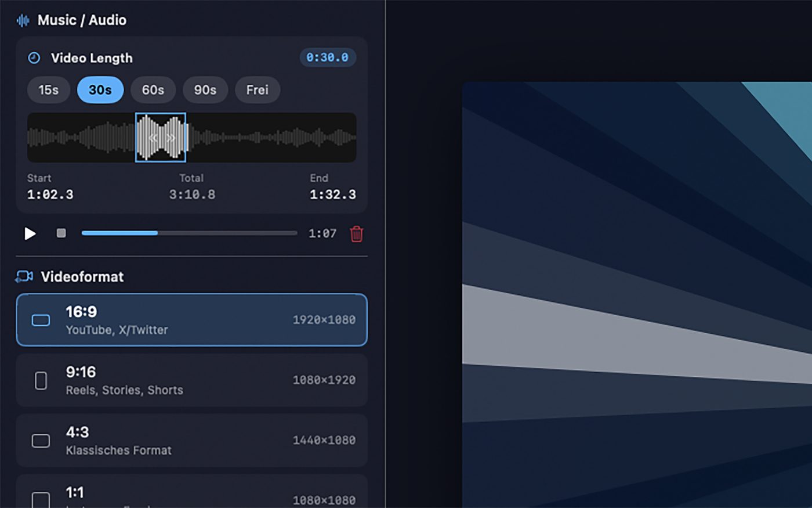Image resolution: width=812 pixels, height=508 pixels.
Task: Select the 9:16 Reels, Stories, Shorts format
Action: (x=191, y=380)
